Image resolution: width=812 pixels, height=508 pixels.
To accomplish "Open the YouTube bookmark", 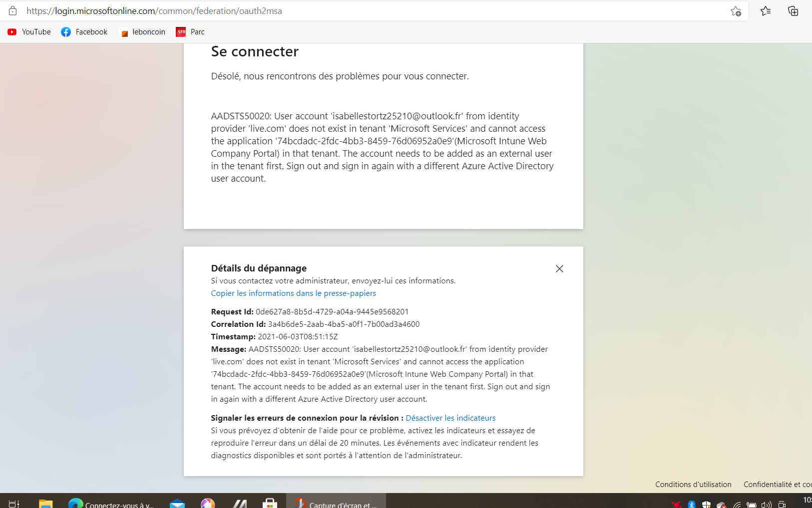I will [29, 32].
